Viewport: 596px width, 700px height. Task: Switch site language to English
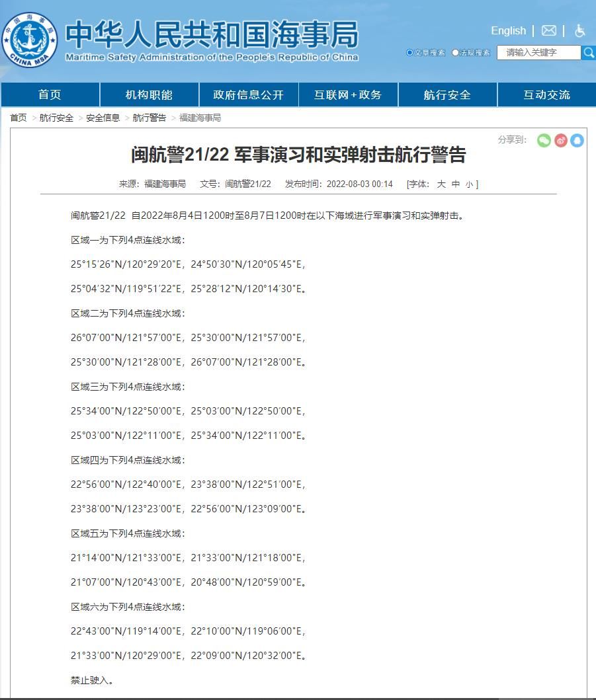tap(508, 30)
